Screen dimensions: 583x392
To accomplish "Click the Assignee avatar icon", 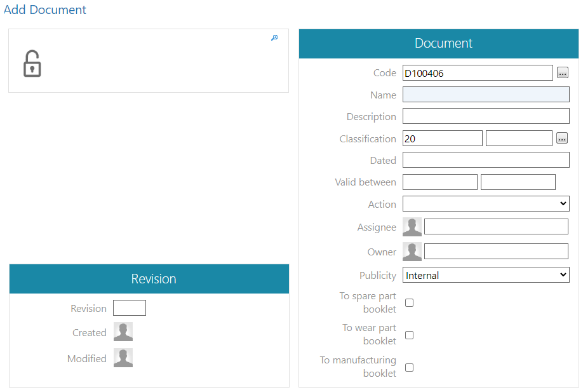I will [x=412, y=227].
